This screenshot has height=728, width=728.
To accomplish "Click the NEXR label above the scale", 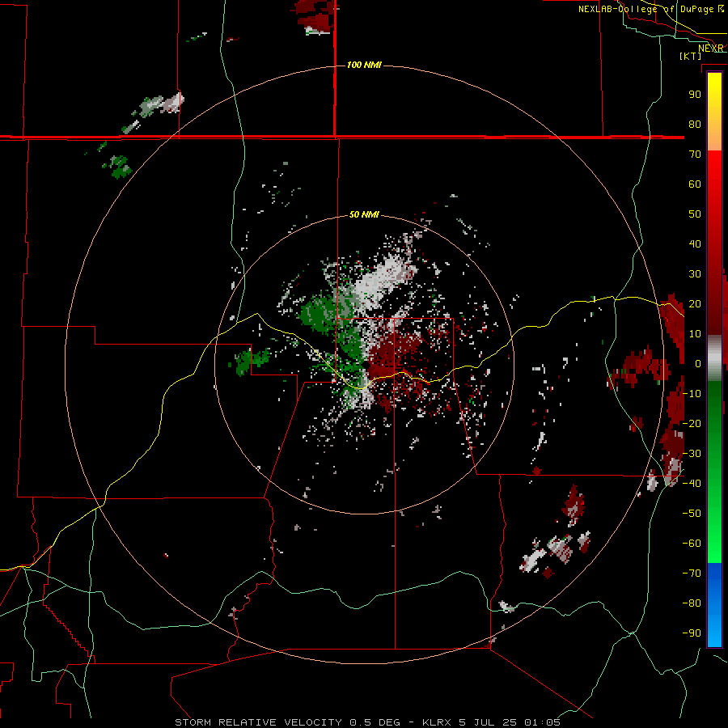I will 711,49.
